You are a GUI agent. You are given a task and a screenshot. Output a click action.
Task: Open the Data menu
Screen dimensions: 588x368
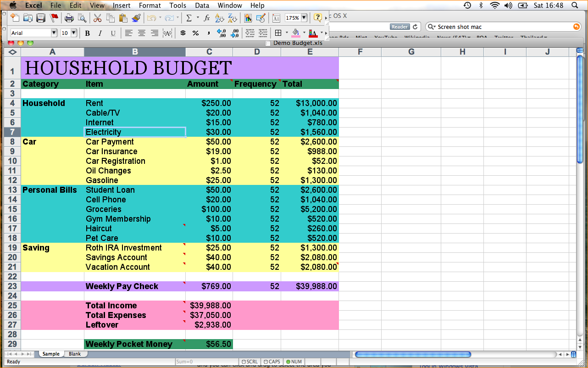(x=201, y=6)
